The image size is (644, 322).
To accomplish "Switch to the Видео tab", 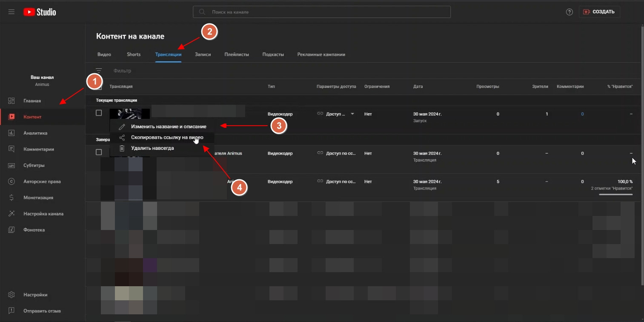I will 104,55.
